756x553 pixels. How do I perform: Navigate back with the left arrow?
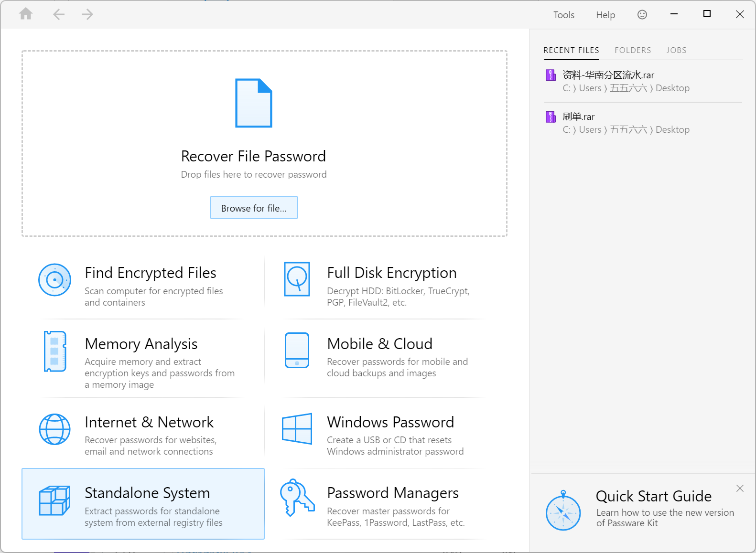(x=59, y=14)
